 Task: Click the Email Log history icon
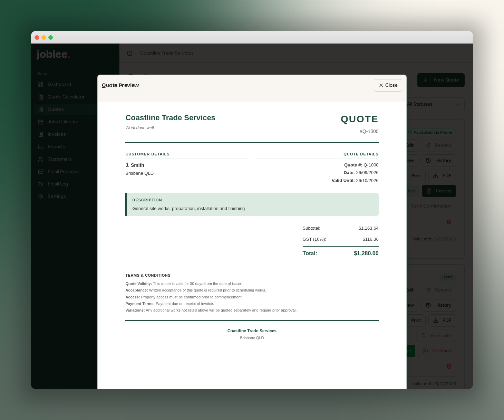(x=41, y=184)
